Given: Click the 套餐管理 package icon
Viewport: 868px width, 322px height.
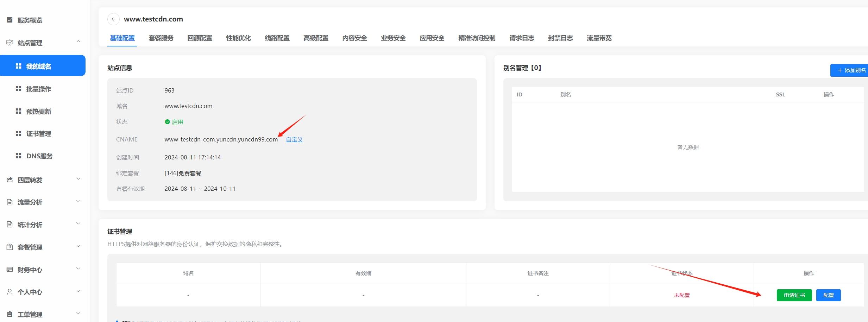Looking at the screenshot, I should pyautogui.click(x=10, y=247).
